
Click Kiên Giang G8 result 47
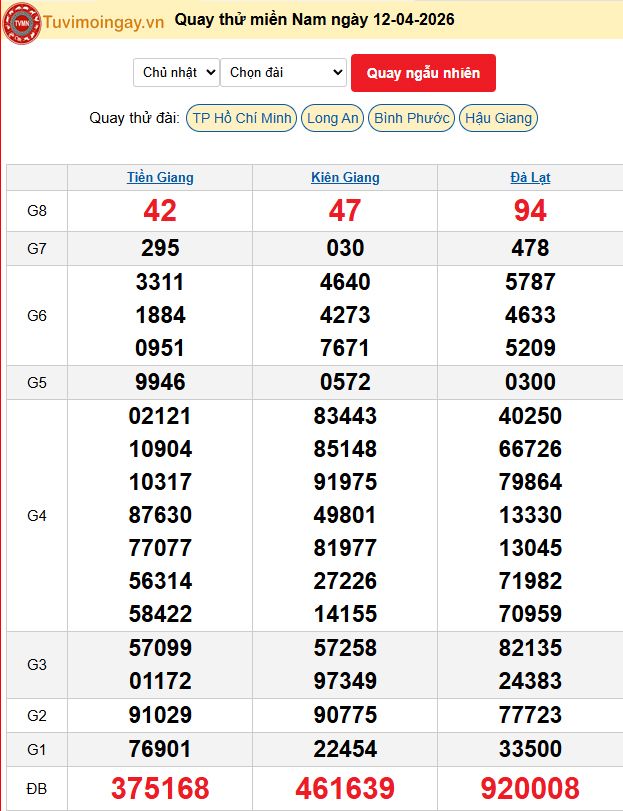tap(345, 210)
